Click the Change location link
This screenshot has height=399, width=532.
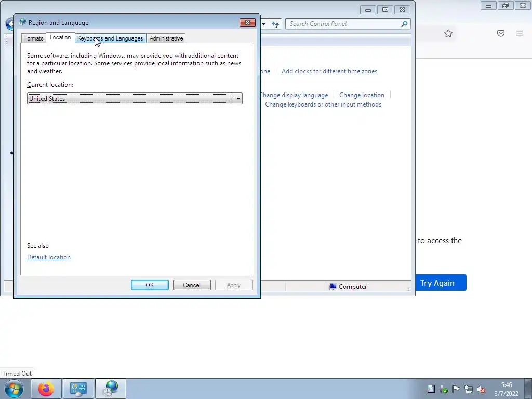pos(362,95)
